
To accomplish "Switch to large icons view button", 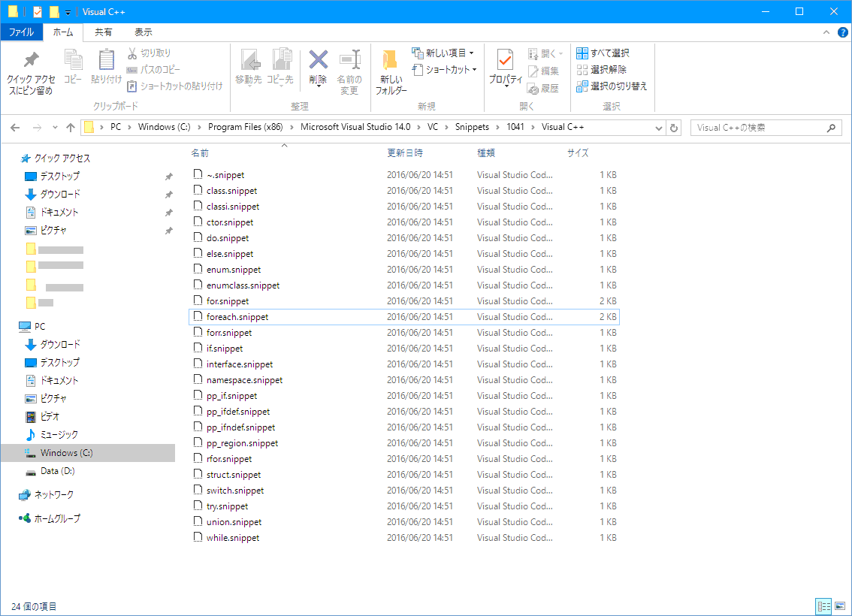I will (x=840, y=606).
